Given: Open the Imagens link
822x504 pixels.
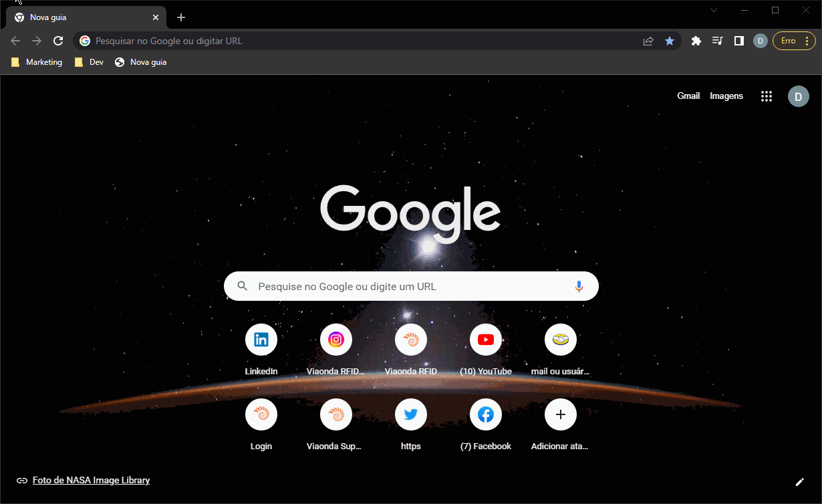Looking at the screenshot, I should click(x=726, y=96).
